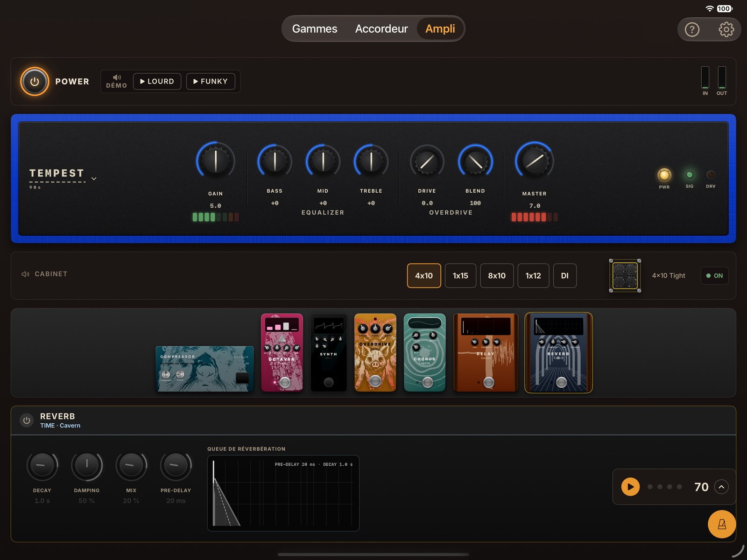Toggle the Delay pedal footswitch
Image resolution: width=747 pixels, height=560 pixels.
488,383
